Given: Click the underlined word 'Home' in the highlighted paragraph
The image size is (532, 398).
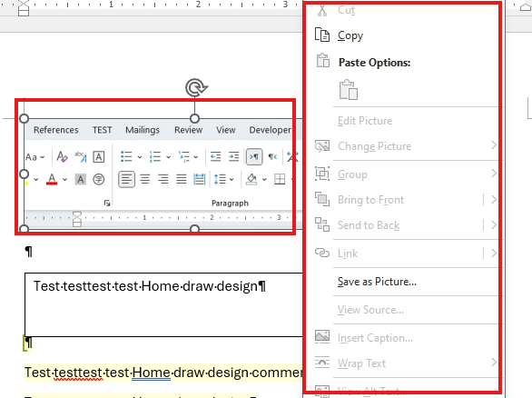Looking at the screenshot, I should 151,373.
